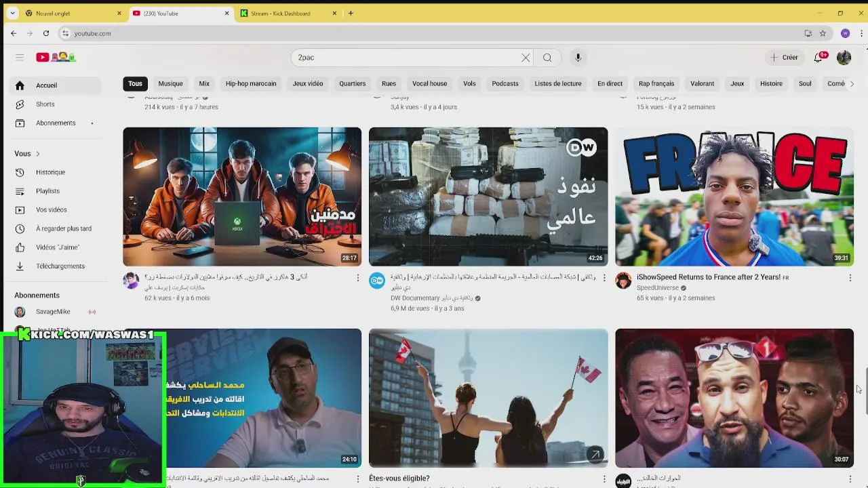Open the YouTube account avatar menu
Viewport: 868px width, 488px height.
coord(844,58)
